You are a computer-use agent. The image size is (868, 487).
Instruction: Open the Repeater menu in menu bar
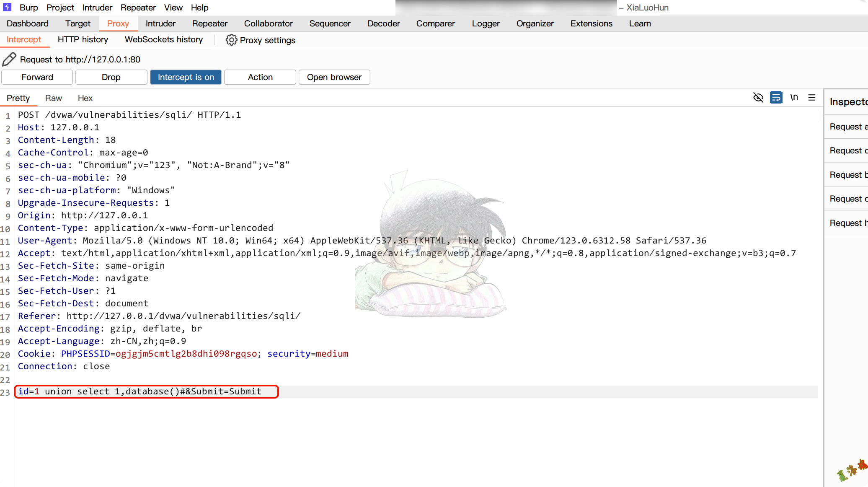138,8
